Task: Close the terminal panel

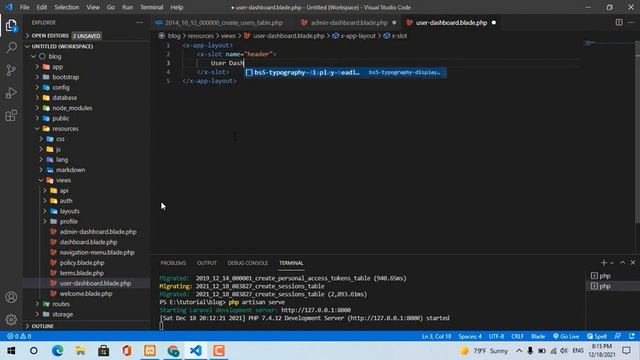Action: [633, 262]
